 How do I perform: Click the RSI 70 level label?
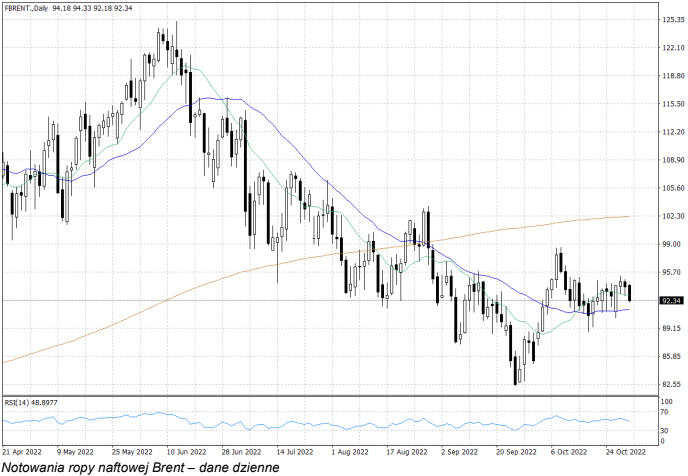point(664,411)
